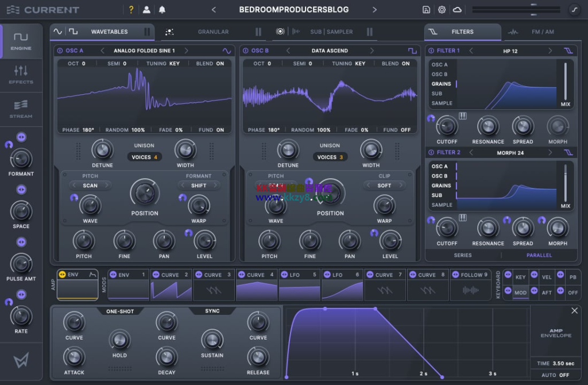Screen dimensions: 588x385
Task: Click the preset name BEDROOMPRODUCERSBLOG
Action: coord(293,9)
